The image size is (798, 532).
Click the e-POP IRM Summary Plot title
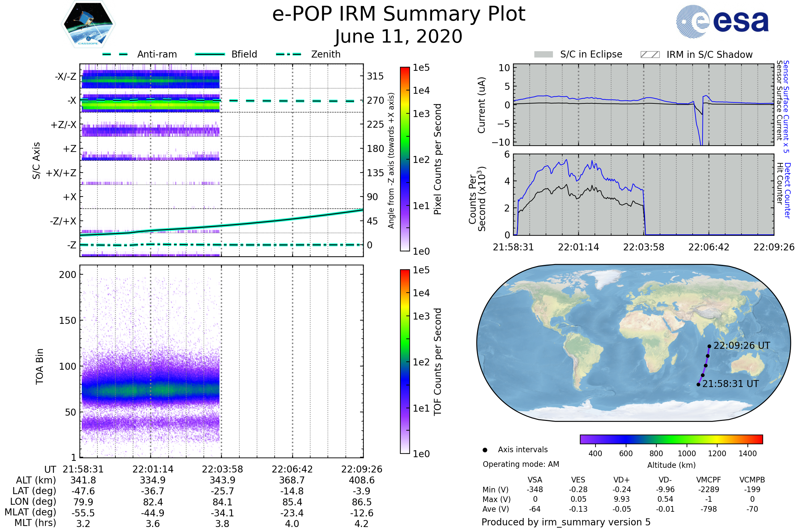pos(399,14)
